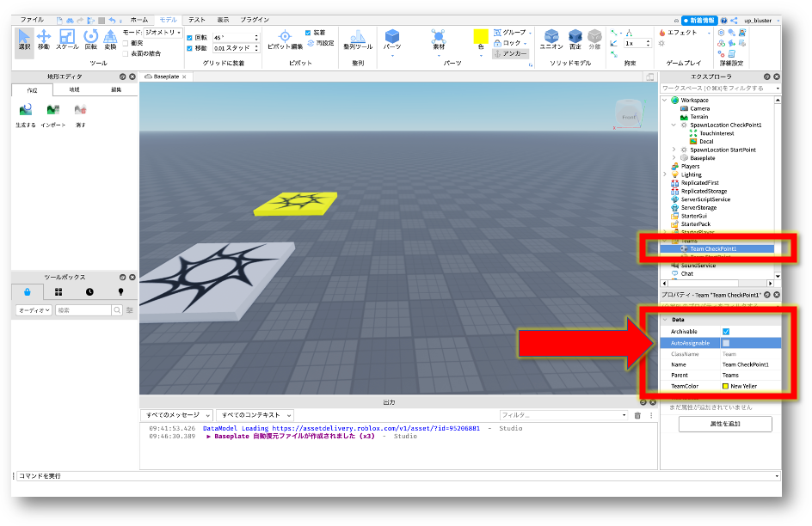Open the モード ジオメトリ dropdown
The height and width of the screenshot is (526, 812).
tap(163, 33)
